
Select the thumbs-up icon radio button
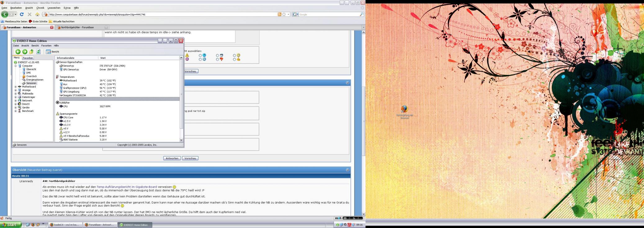tap(234, 59)
